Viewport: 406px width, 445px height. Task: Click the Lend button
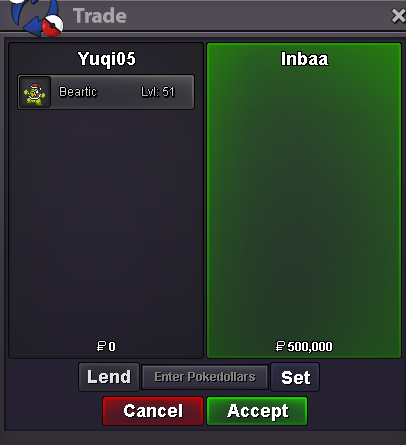pos(109,377)
